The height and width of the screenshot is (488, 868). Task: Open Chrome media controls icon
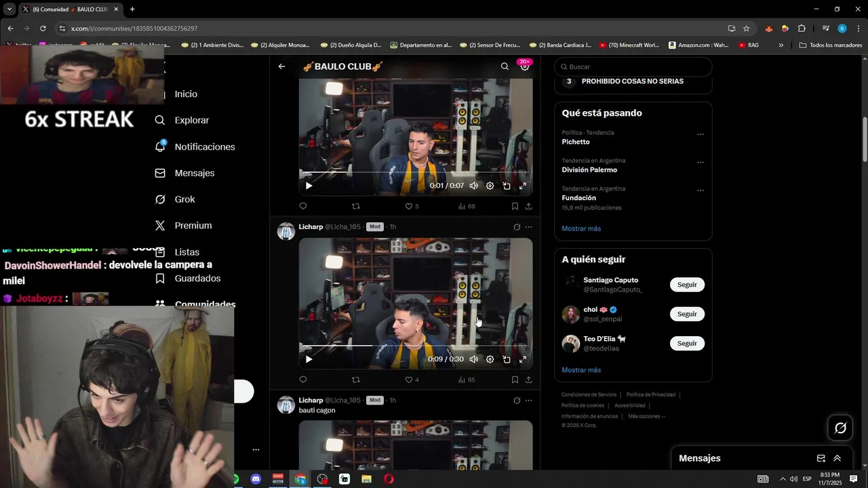tap(825, 28)
